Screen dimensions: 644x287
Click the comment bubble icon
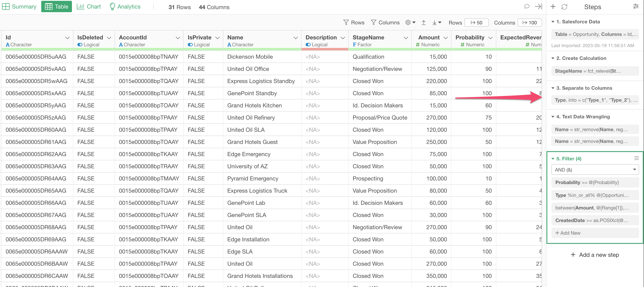pos(527,7)
